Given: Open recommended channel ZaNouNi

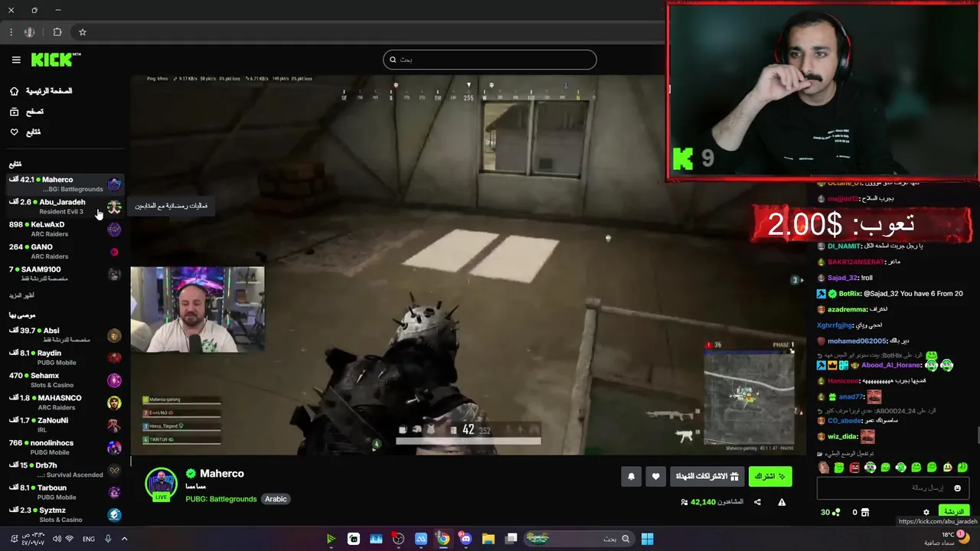Looking at the screenshot, I should point(65,425).
